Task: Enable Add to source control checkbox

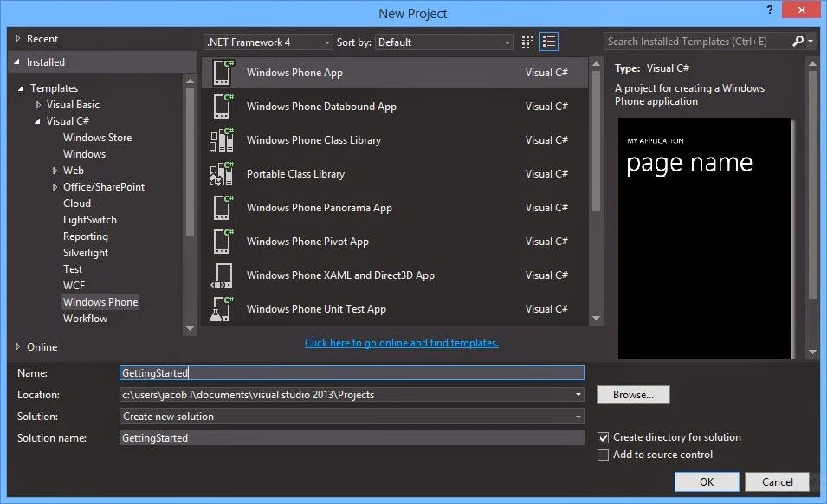Action: point(603,455)
